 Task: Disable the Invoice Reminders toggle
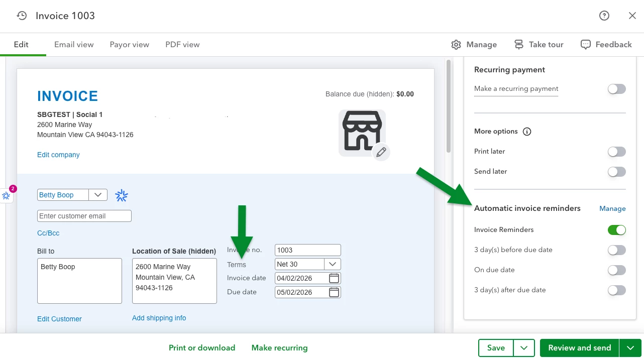pos(617,230)
